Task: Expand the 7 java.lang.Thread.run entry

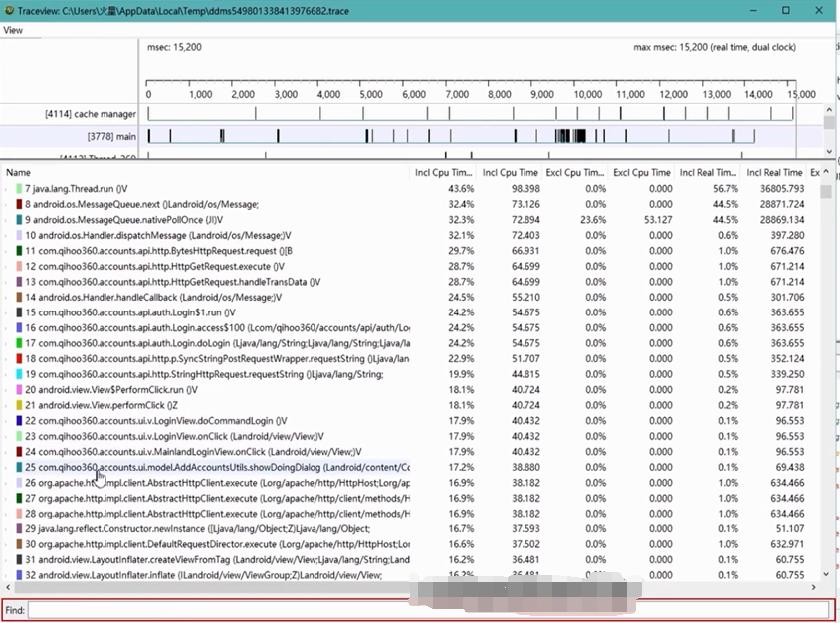Action: 6,188
